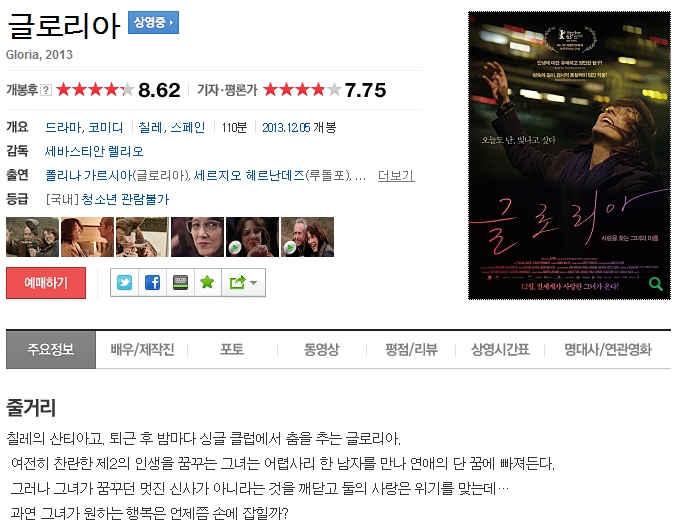Expand cast list with 더보기

click(x=396, y=176)
